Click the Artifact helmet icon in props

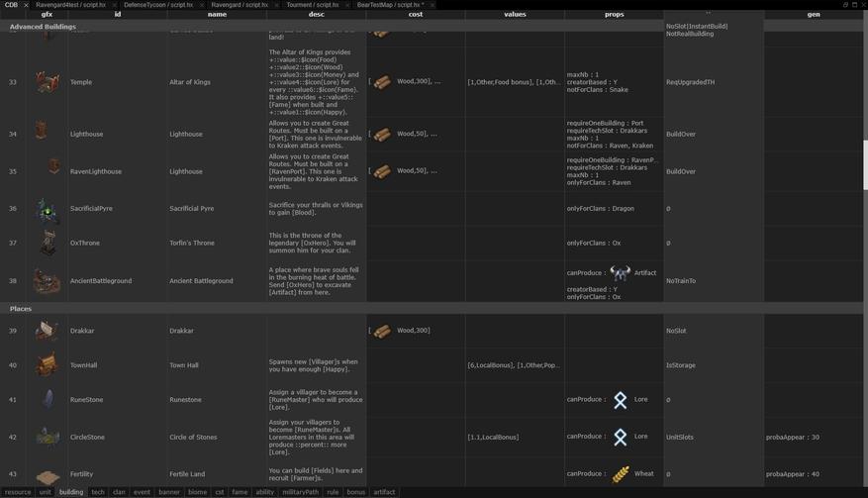(620, 273)
